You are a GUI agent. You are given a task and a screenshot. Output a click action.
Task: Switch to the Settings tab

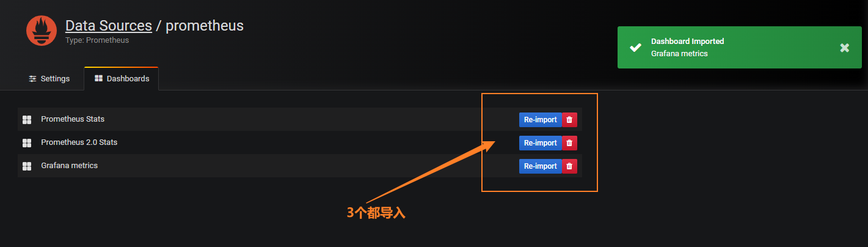(x=49, y=79)
